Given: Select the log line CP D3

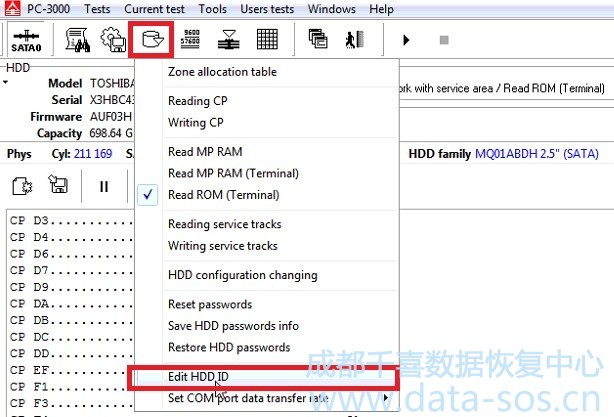Looking at the screenshot, I should pyautogui.click(x=72, y=220).
